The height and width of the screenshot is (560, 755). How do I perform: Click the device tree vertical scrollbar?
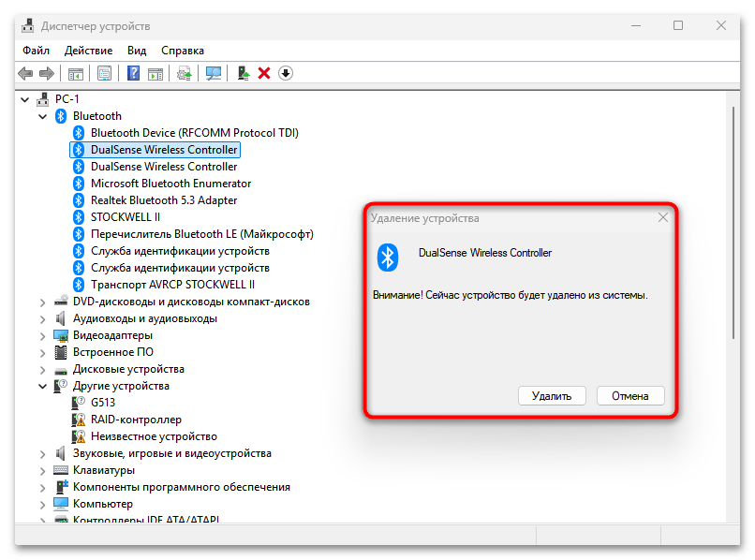click(733, 223)
